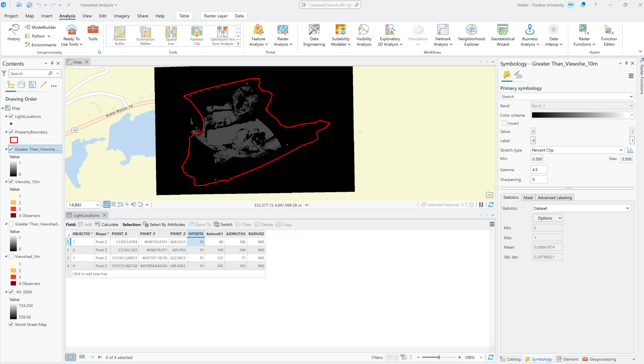This screenshot has width=644, height=364.
Task: Refresh the map view
Action: coord(491,205)
